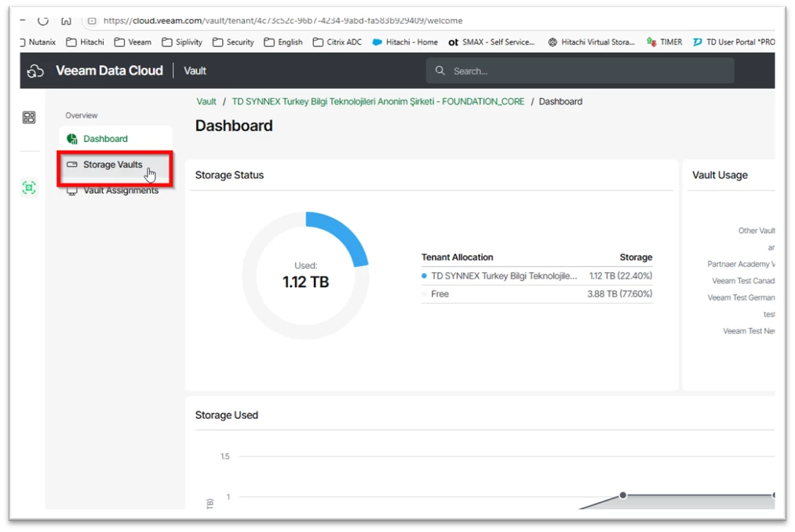Click the 3.88 TB (77.60%) storage value
This screenshot has width=795, height=532.
[619, 293]
